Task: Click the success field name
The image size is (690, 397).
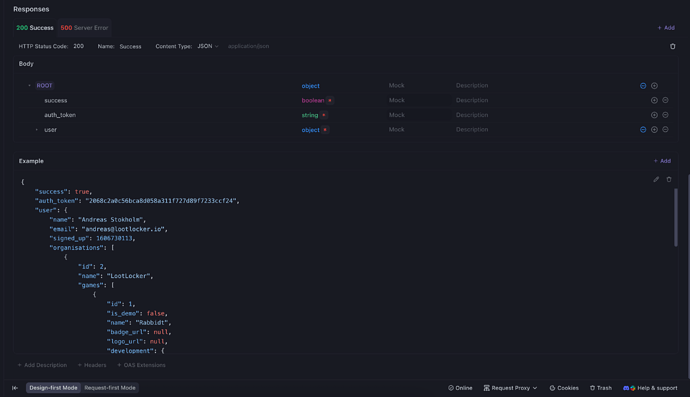Action: pyautogui.click(x=56, y=100)
